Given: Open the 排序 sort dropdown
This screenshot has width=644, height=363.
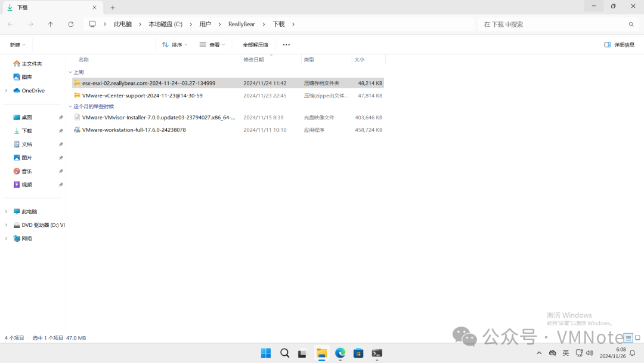Looking at the screenshot, I should pos(175,45).
